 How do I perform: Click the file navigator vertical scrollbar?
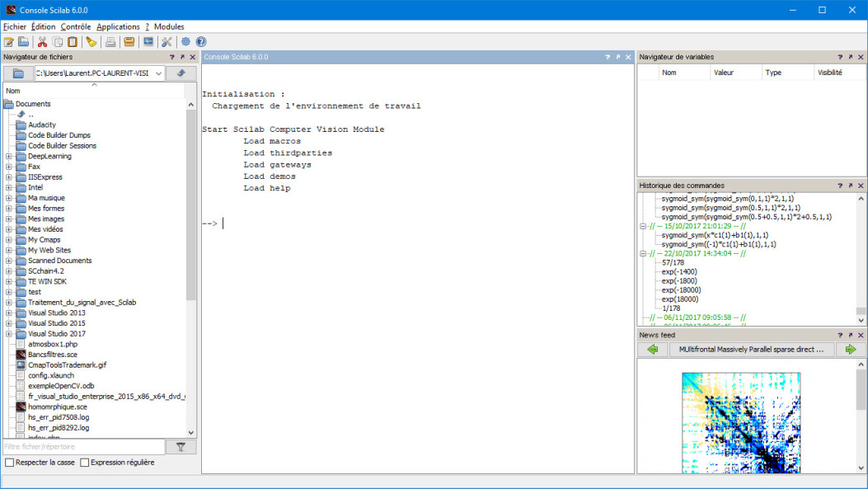pyautogui.click(x=191, y=269)
